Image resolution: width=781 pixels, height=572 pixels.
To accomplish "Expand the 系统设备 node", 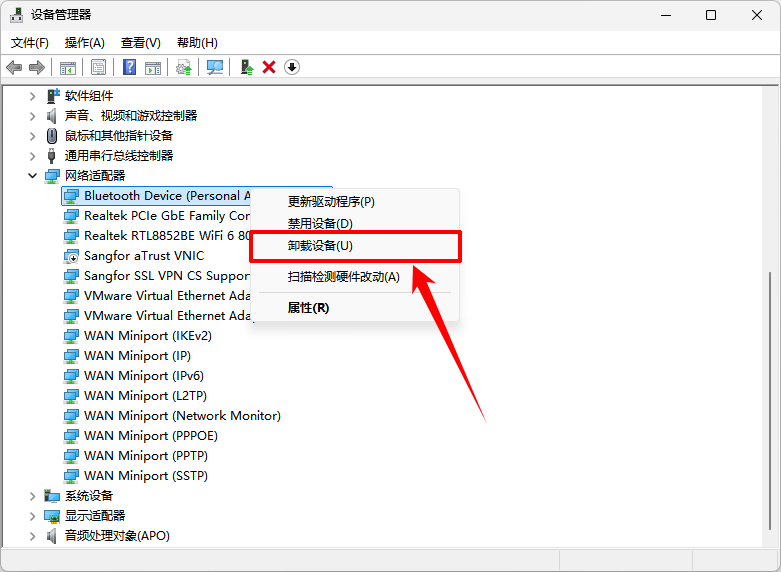I will (x=33, y=496).
